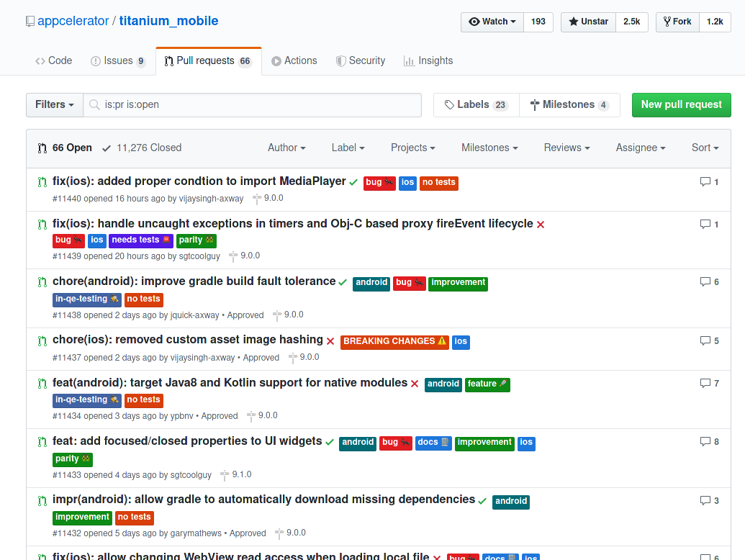This screenshot has width=745, height=560.
Task: Click the watchers count 193
Action: pos(538,22)
